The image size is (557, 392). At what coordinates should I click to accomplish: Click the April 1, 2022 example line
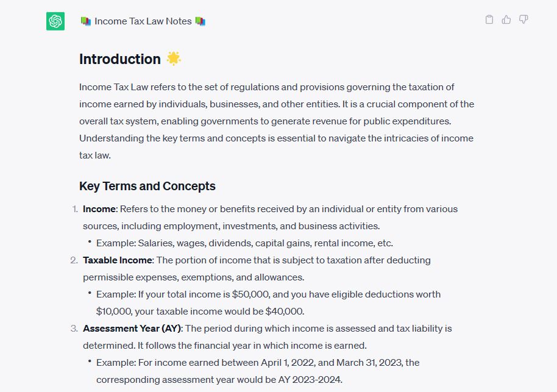pos(258,362)
